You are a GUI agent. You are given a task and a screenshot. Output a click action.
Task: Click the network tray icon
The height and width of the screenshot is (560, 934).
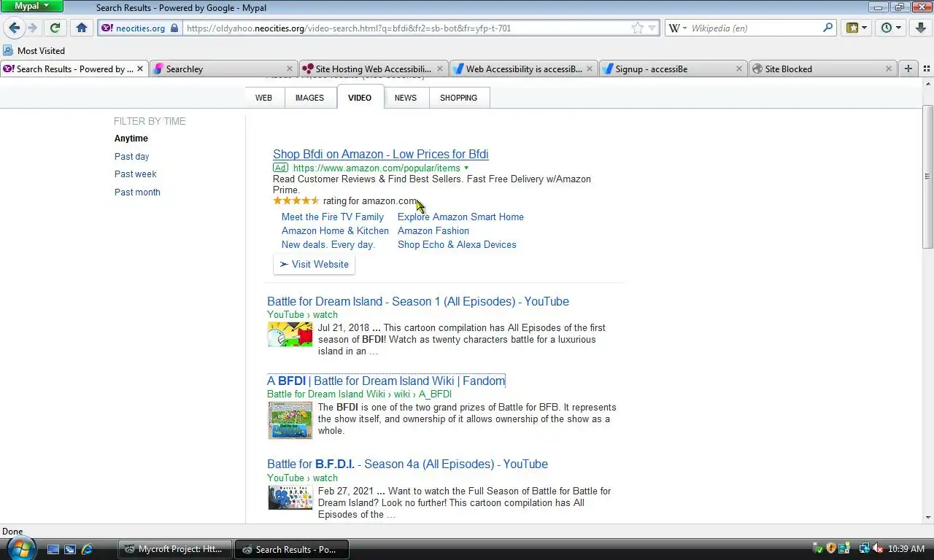pos(864,549)
